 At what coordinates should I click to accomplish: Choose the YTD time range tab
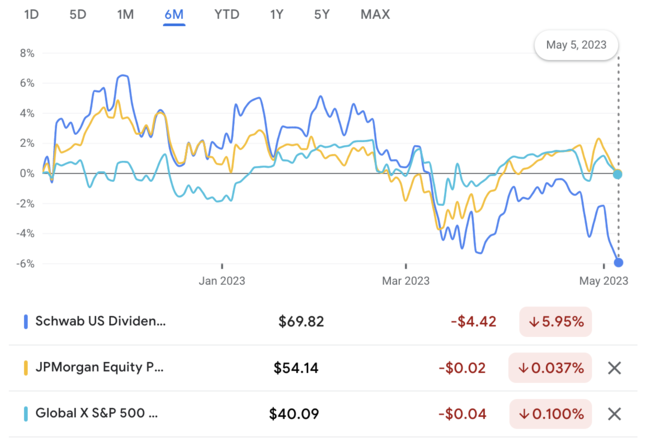[x=227, y=15]
